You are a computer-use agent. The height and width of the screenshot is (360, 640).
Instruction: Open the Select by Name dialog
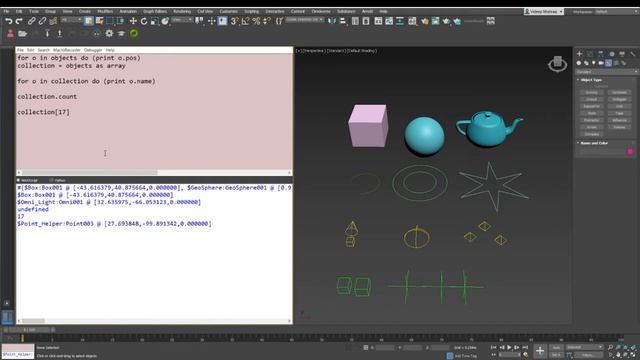(99, 21)
